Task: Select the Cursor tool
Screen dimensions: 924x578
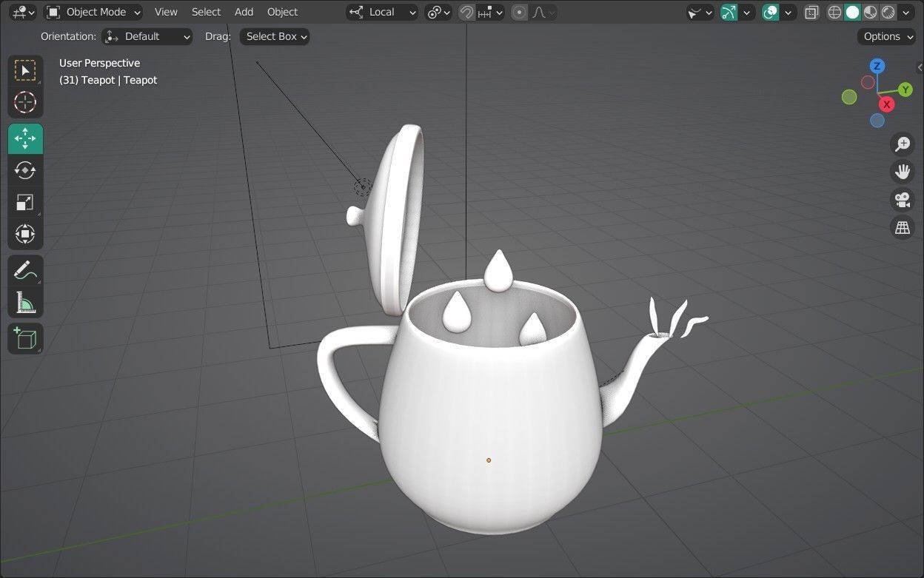Action: 24,103
